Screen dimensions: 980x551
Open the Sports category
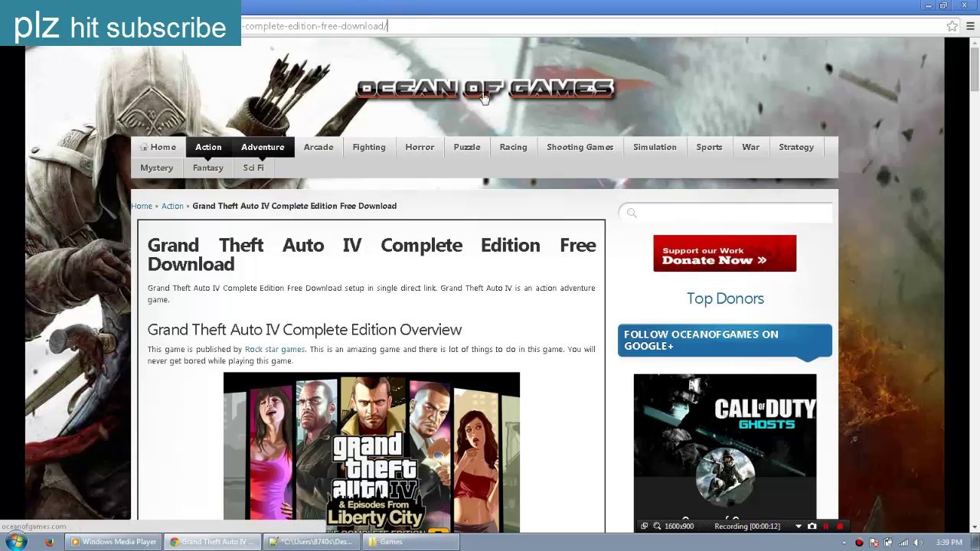[709, 147]
